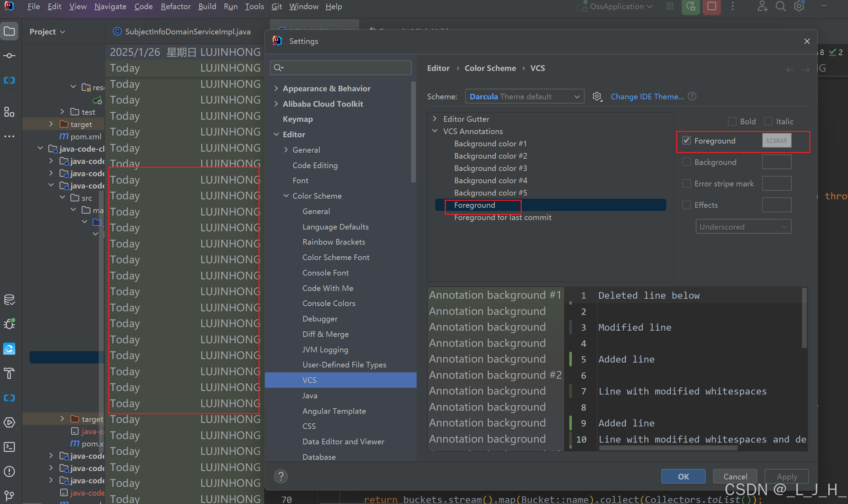
Task: Open the Scheme Darcula dropdown
Action: pyautogui.click(x=524, y=97)
